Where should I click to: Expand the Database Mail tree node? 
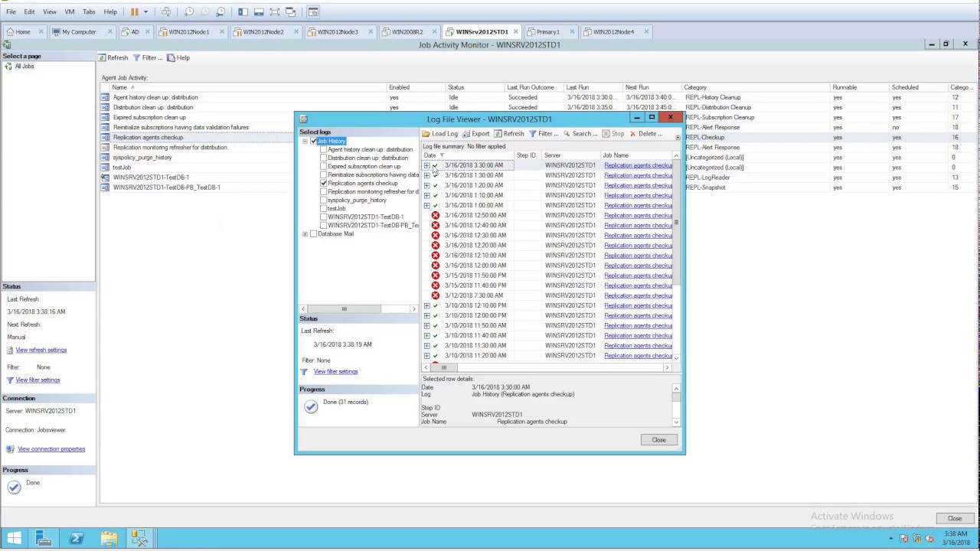click(305, 234)
